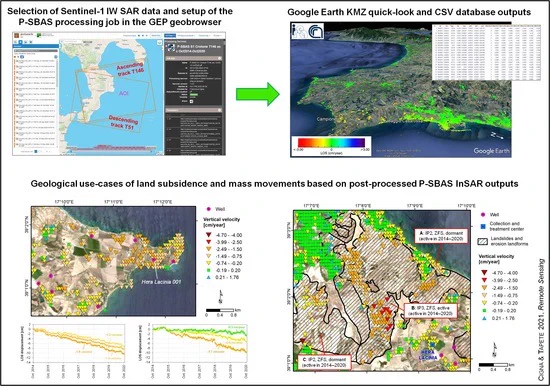Screen dimensions: 550x386
Task: Open the map layers icon on the geobrowser map
Action: pyautogui.click(x=160, y=42)
